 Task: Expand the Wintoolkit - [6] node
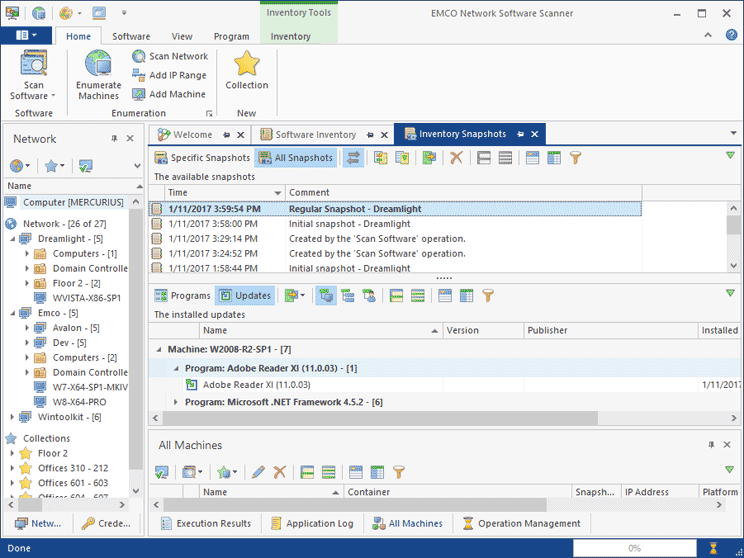point(13,418)
